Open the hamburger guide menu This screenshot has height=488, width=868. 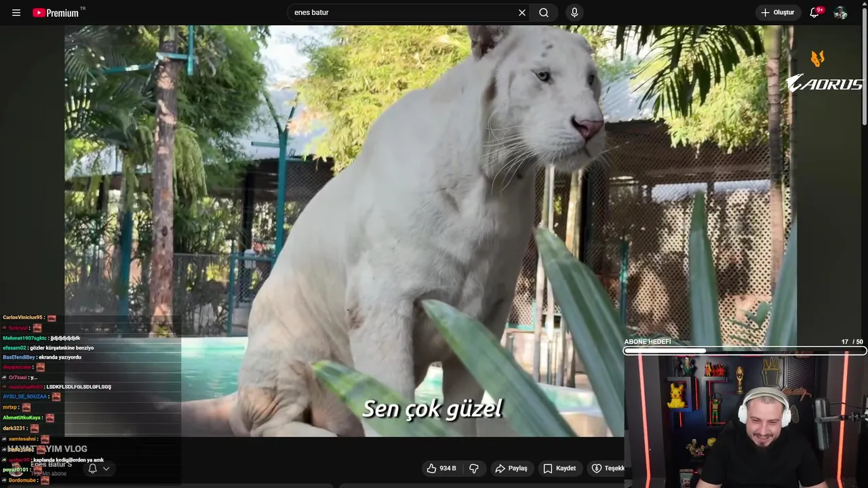(16, 13)
